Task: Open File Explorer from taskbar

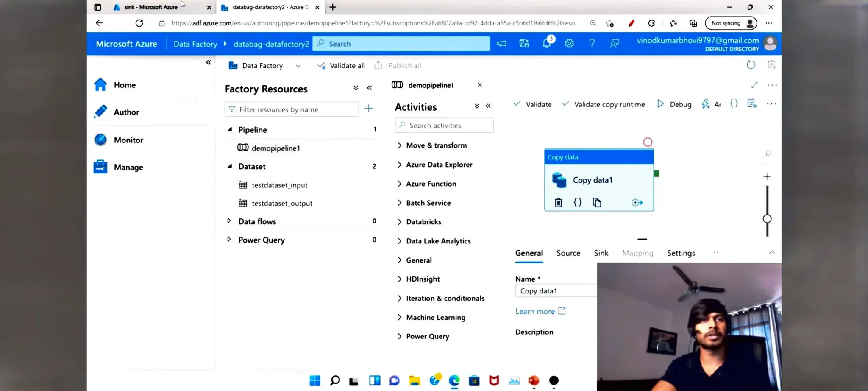Action: coord(415,380)
